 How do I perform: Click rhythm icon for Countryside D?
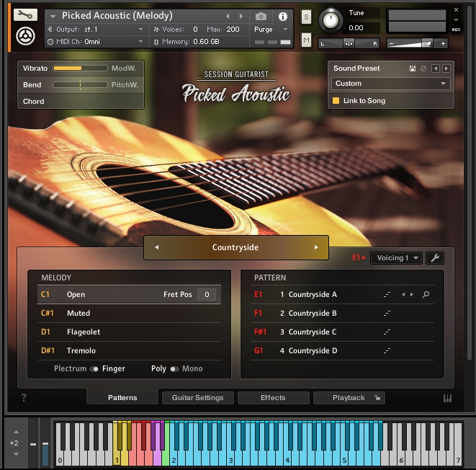387,350
